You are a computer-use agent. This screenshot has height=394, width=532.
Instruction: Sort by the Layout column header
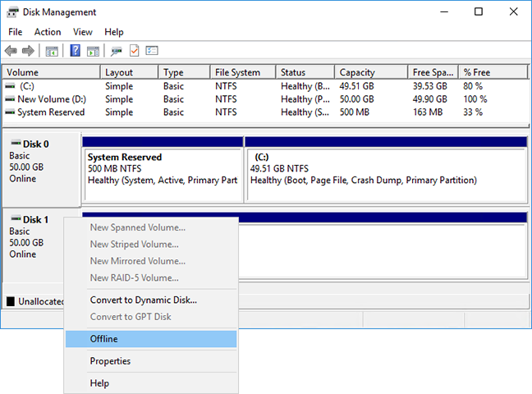click(129, 72)
